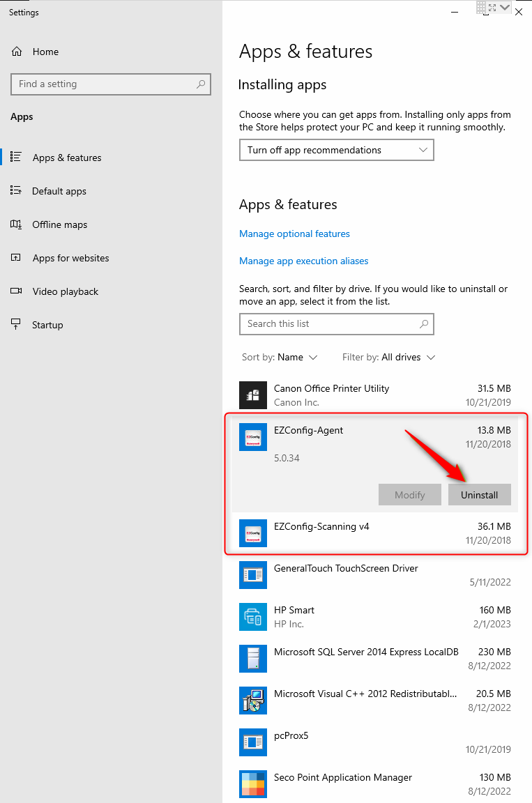The image size is (532, 803).
Task: Click the magnifier in Search this list
Action: 424,323
